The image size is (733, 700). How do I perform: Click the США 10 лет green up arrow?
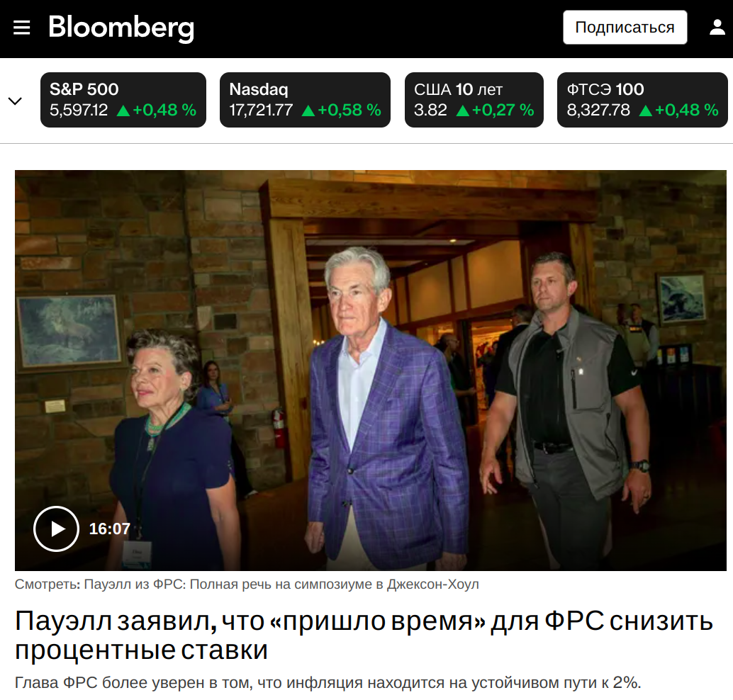coord(463,111)
